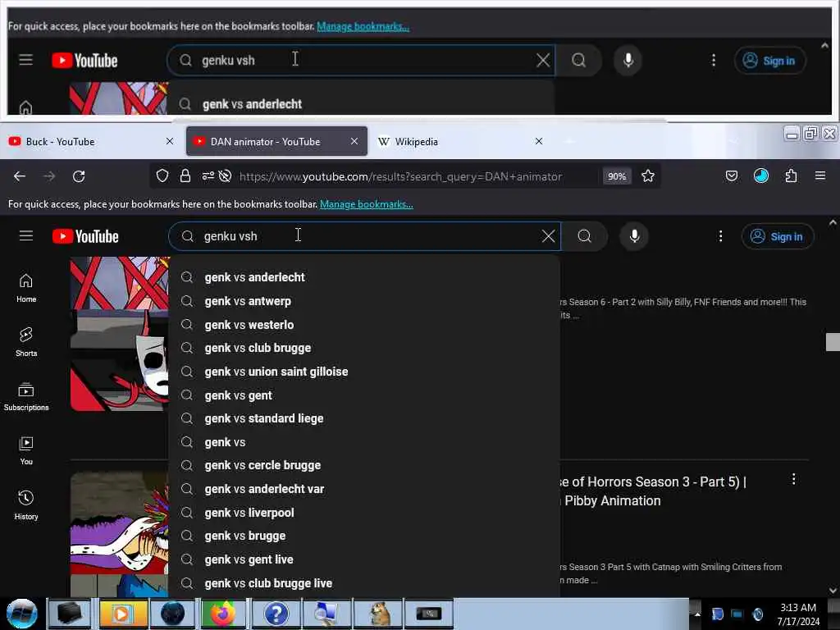The height and width of the screenshot is (630, 840).
Task: Open site permissions icon in address bar
Action: pyautogui.click(x=208, y=176)
